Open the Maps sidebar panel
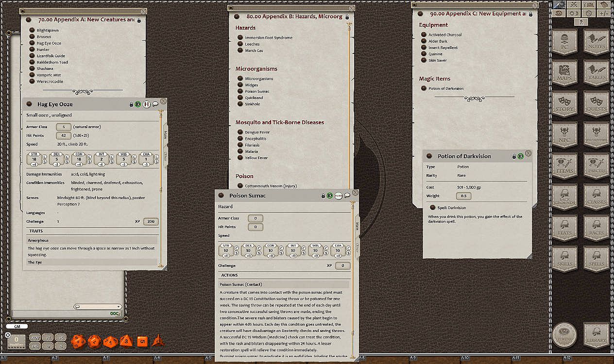The image size is (614, 364). coord(564,73)
